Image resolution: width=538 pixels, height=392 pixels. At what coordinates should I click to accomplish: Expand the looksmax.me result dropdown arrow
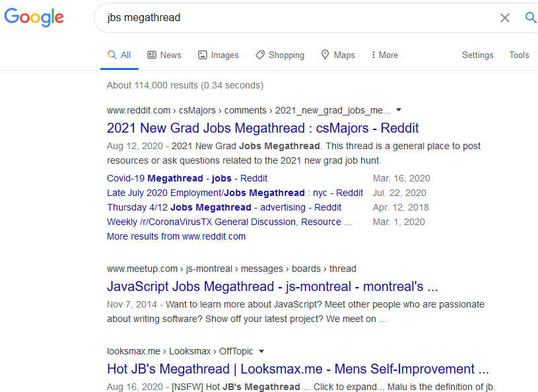pyautogui.click(x=261, y=351)
